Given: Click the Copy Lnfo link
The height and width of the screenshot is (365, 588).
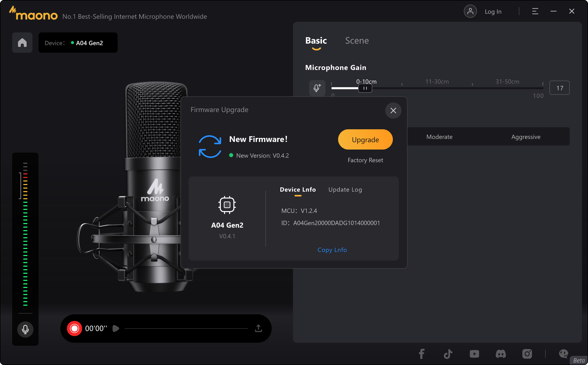Looking at the screenshot, I should (x=332, y=250).
